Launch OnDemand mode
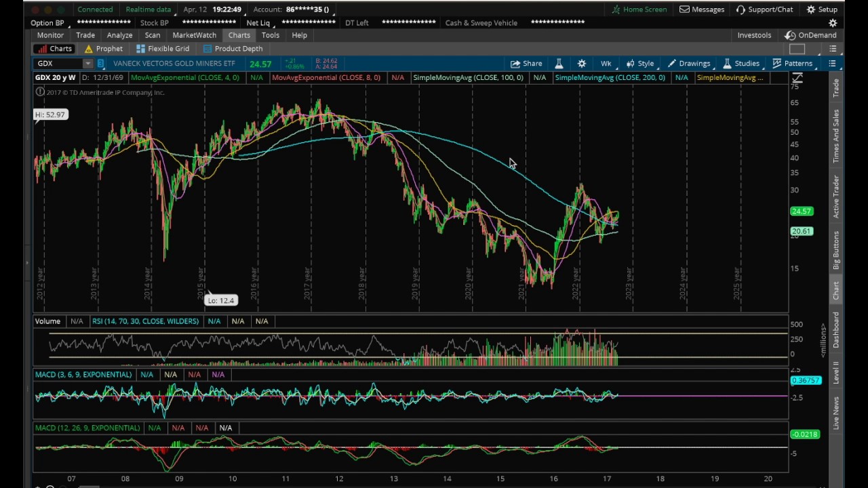 point(810,35)
